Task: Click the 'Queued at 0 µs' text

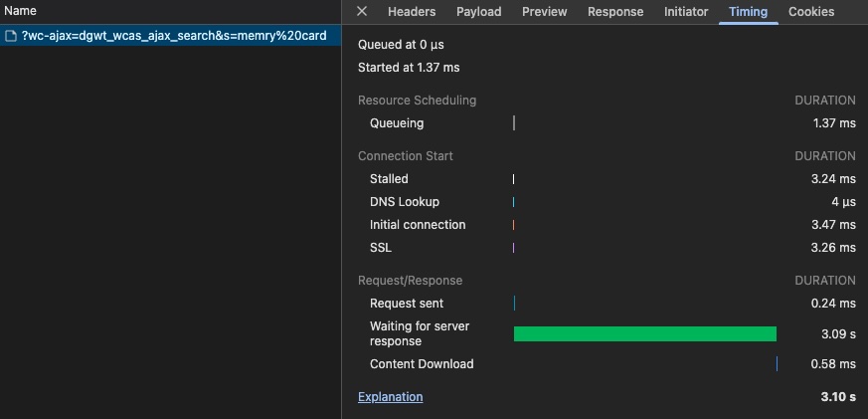Action: coord(401,45)
